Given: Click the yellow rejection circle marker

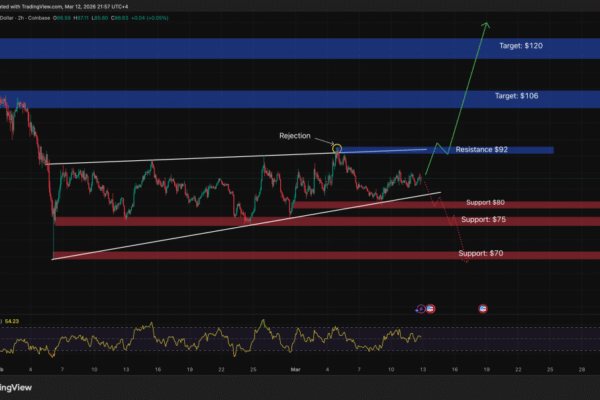Looking at the screenshot, I should pos(337,147).
